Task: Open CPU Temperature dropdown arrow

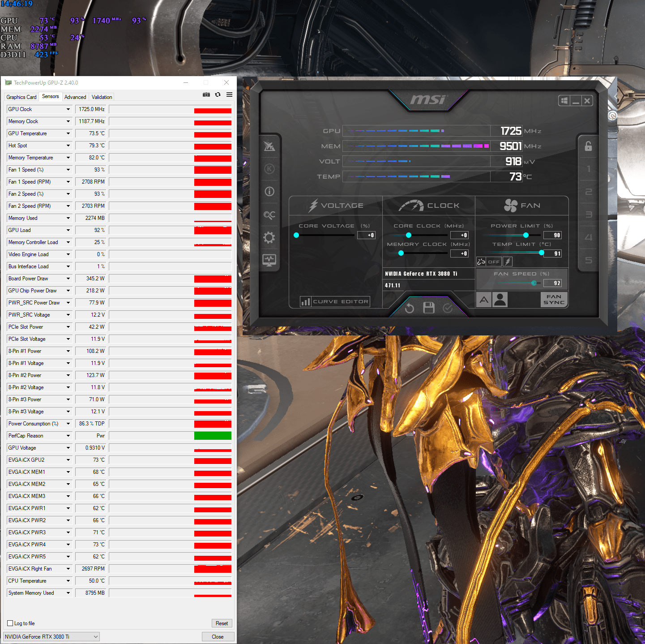Action: click(68, 581)
